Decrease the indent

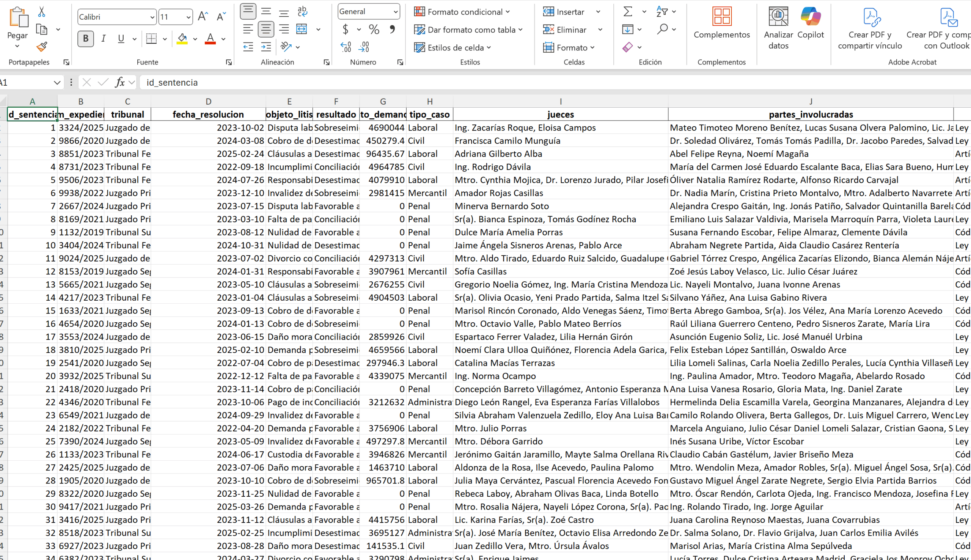click(x=248, y=47)
